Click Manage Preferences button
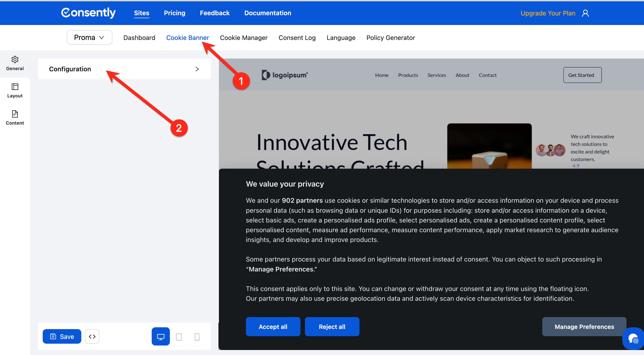 pos(584,327)
